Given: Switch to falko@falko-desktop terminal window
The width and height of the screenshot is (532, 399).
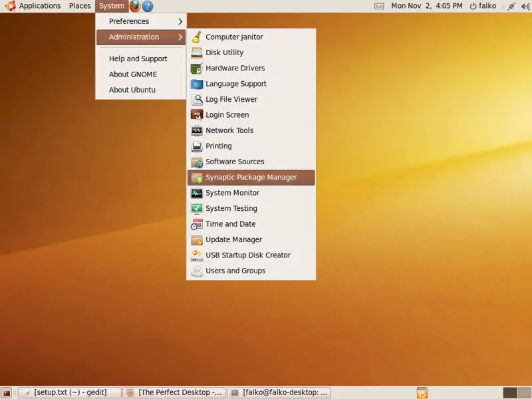Looking at the screenshot, I should 279,392.
